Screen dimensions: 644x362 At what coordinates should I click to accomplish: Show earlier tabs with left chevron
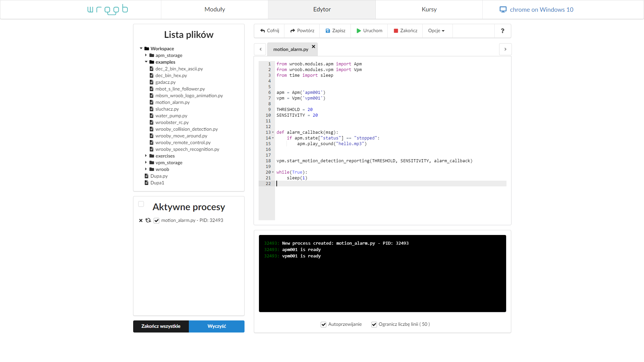[x=260, y=49]
